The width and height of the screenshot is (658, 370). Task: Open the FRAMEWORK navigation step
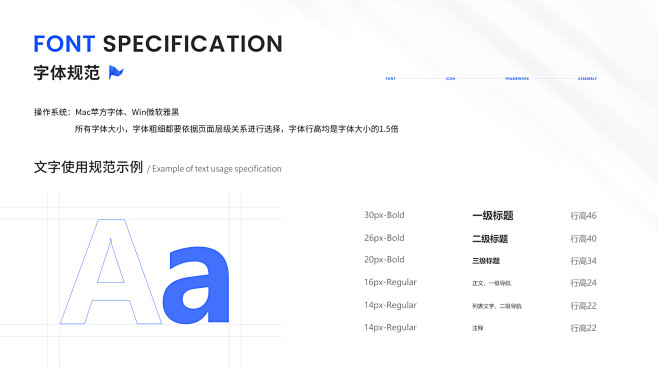click(517, 78)
